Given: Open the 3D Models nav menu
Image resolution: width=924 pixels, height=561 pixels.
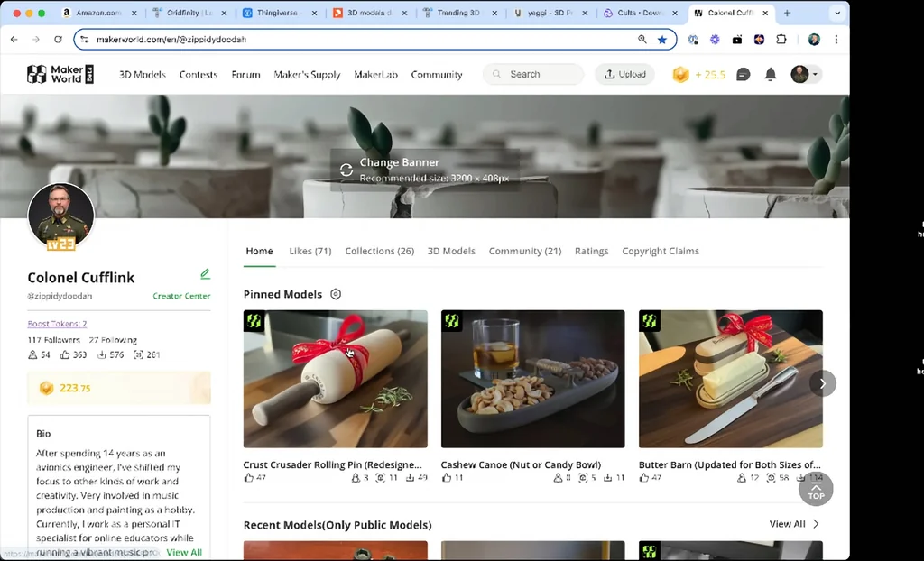Looking at the screenshot, I should [x=142, y=74].
